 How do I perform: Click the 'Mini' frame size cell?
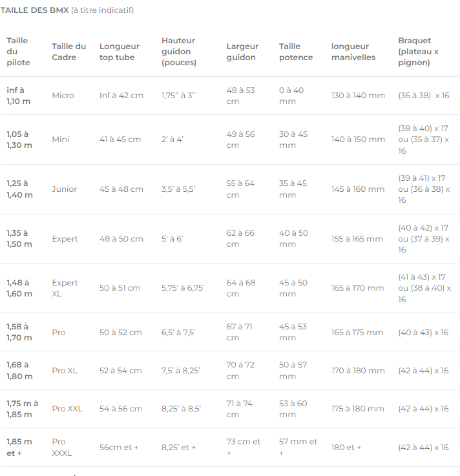(x=61, y=140)
